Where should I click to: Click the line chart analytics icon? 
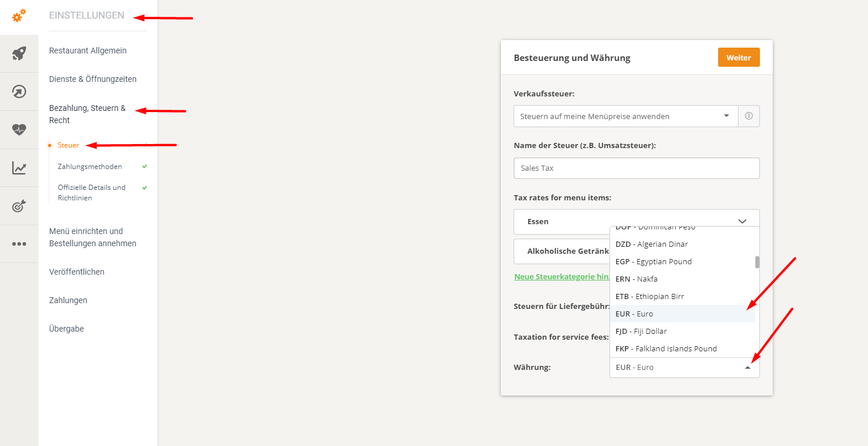coord(19,168)
